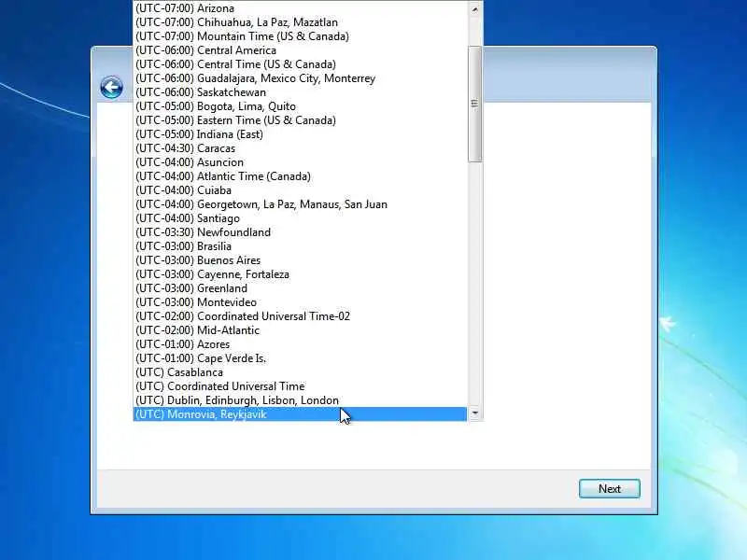Choose Coordinated Universal Time-02
747x560 pixels.
[300, 316]
